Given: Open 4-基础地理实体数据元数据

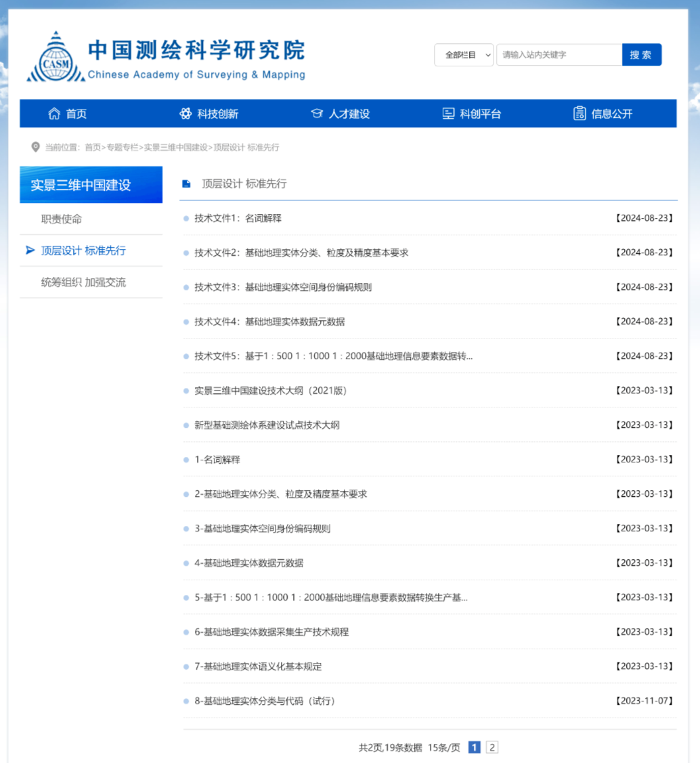Looking at the screenshot, I should pos(249,563).
